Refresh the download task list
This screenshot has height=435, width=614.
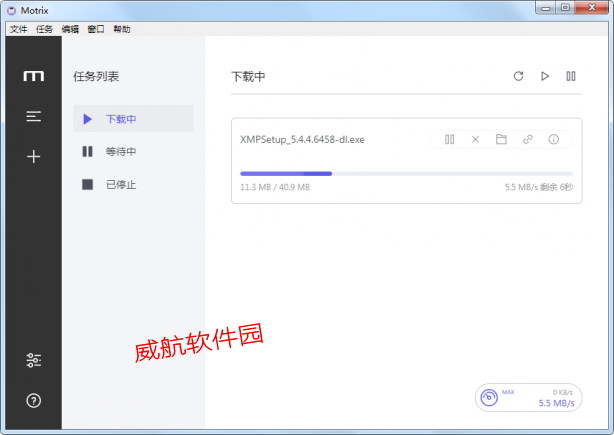518,76
